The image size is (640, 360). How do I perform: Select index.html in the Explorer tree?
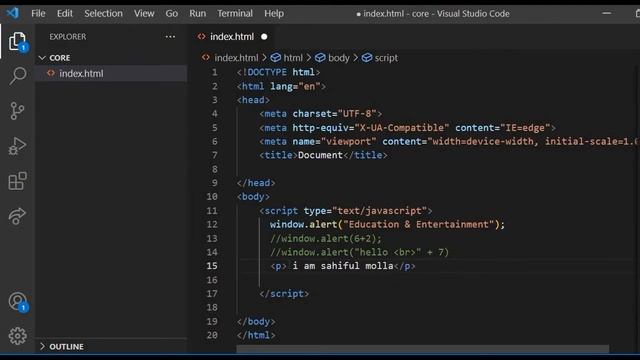tap(111, 73)
